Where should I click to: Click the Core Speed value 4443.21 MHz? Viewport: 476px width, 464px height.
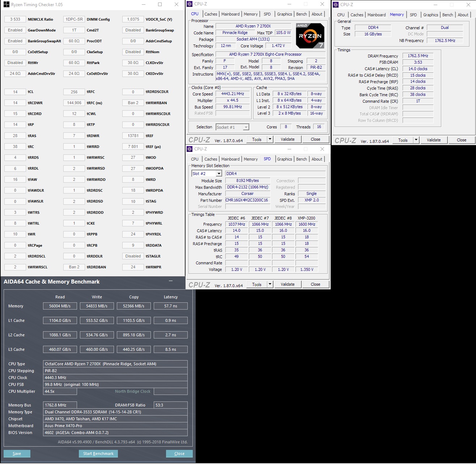[233, 94]
